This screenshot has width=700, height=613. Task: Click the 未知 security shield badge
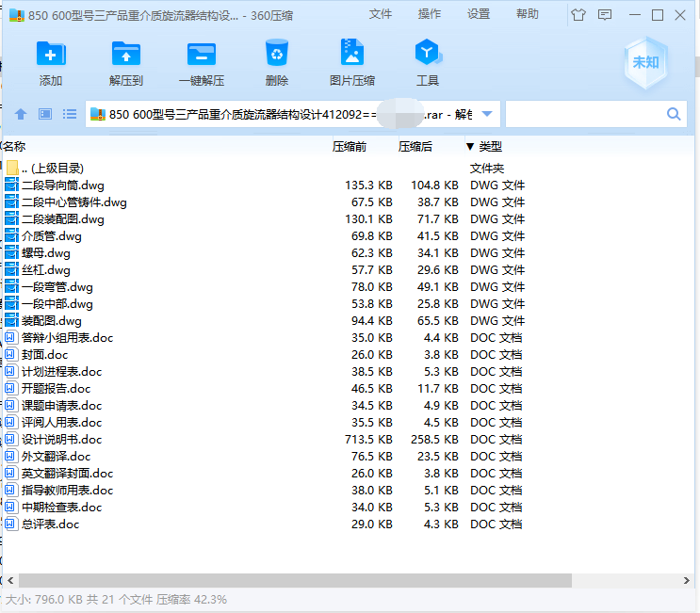click(645, 62)
